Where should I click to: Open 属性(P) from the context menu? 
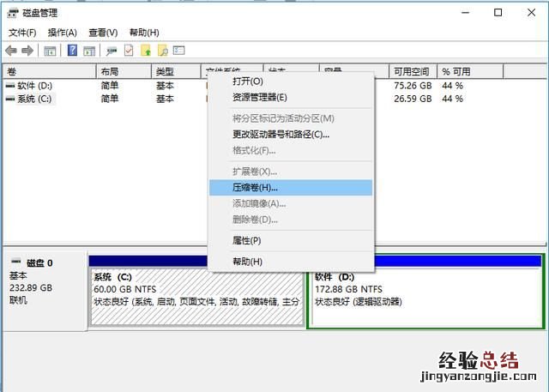[291, 240]
